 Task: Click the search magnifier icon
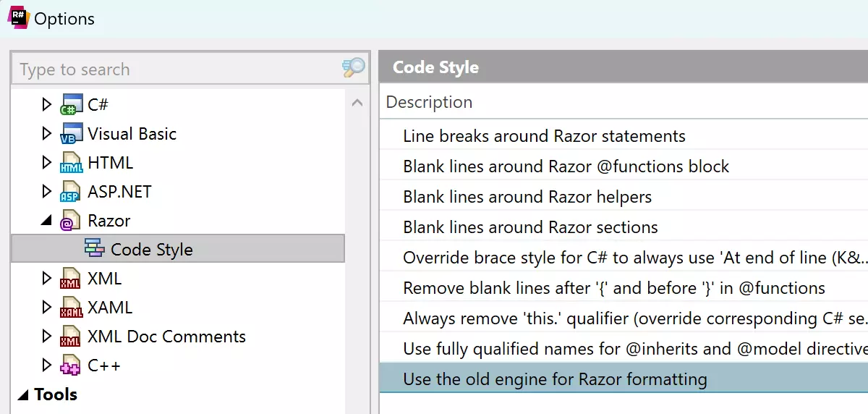(354, 69)
